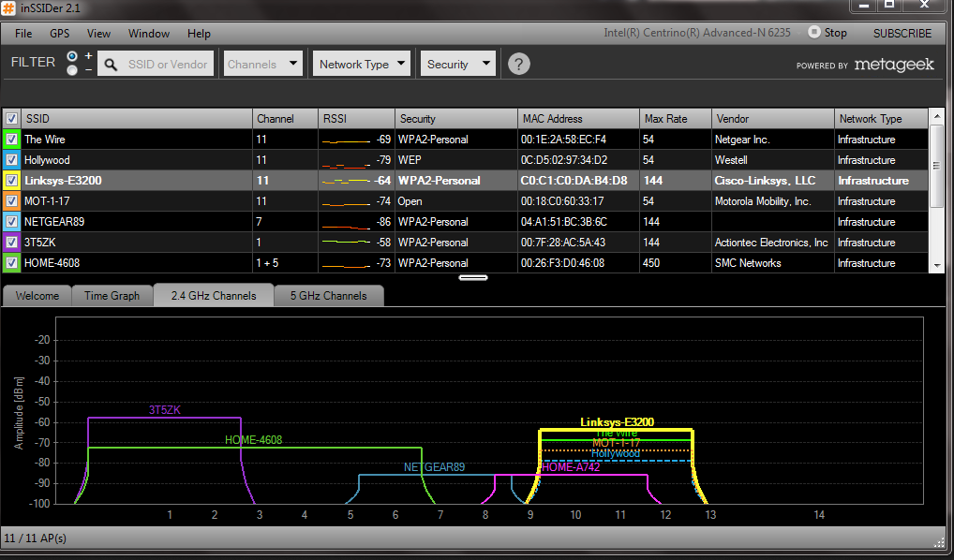Click the network list scrollbar up arrow
The image size is (954, 560).
point(937,116)
